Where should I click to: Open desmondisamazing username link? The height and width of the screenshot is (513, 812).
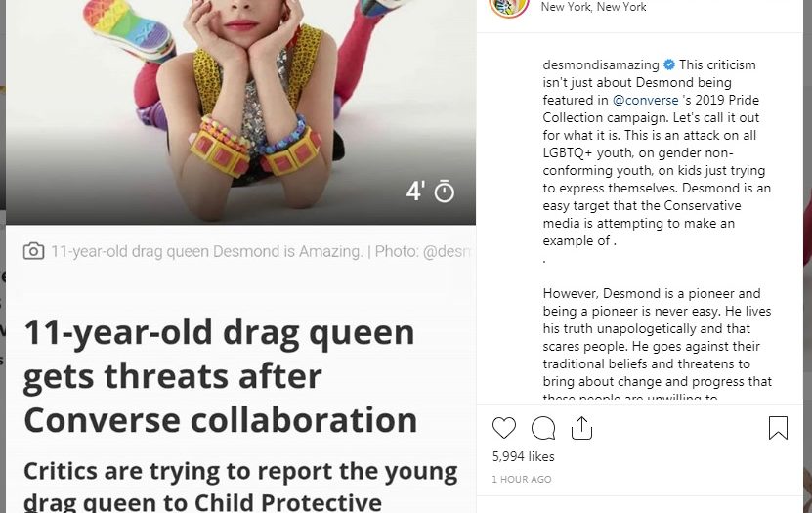pos(600,65)
